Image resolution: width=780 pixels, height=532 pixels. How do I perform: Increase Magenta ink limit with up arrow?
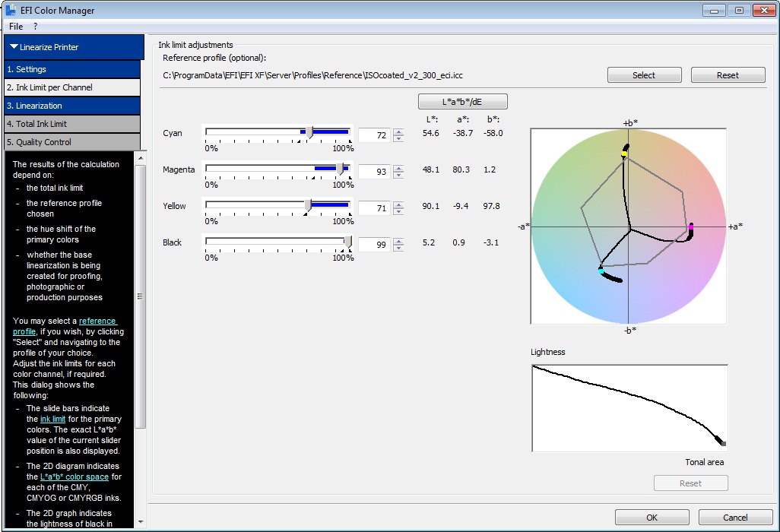tap(398, 168)
